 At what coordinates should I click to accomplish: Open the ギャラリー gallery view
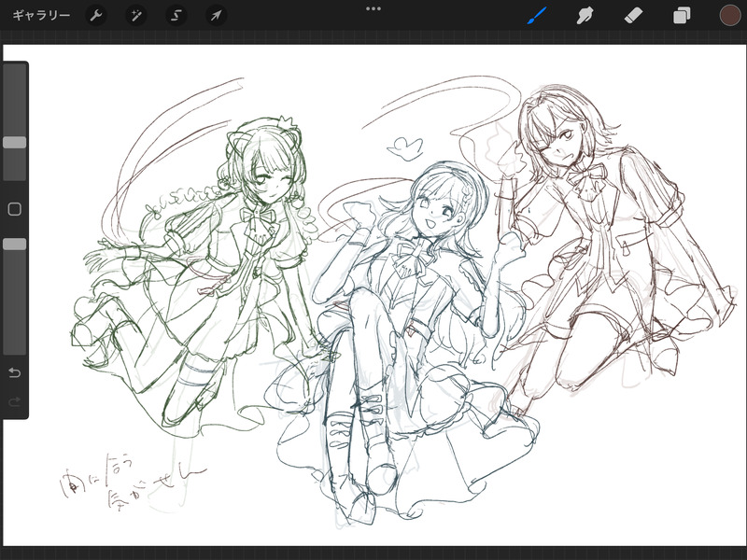[41, 15]
